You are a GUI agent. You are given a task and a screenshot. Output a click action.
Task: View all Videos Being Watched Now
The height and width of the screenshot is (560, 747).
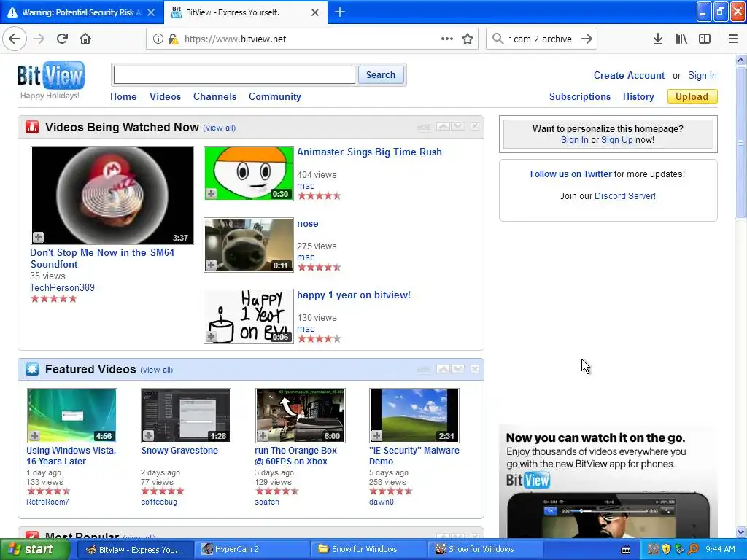(x=219, y=128)
